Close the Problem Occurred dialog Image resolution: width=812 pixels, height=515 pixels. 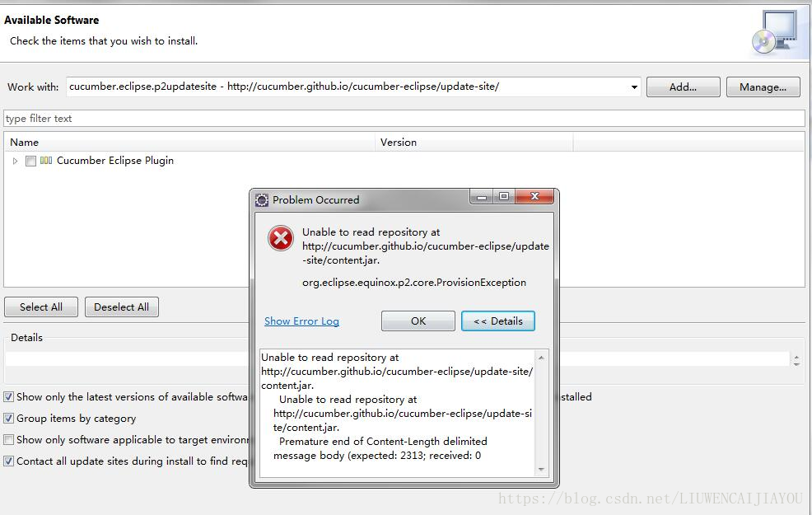534,196
